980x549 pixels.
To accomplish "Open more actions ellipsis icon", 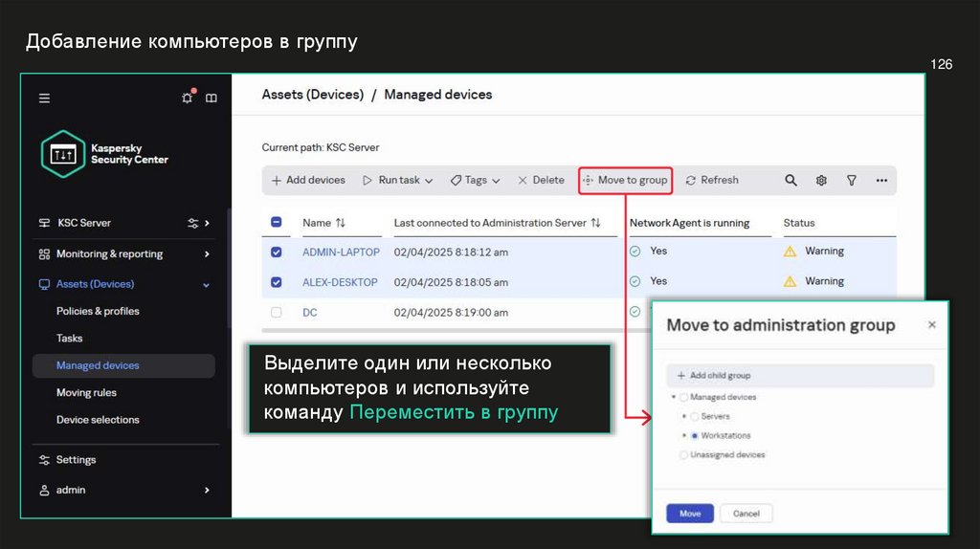I will point(881,180).
